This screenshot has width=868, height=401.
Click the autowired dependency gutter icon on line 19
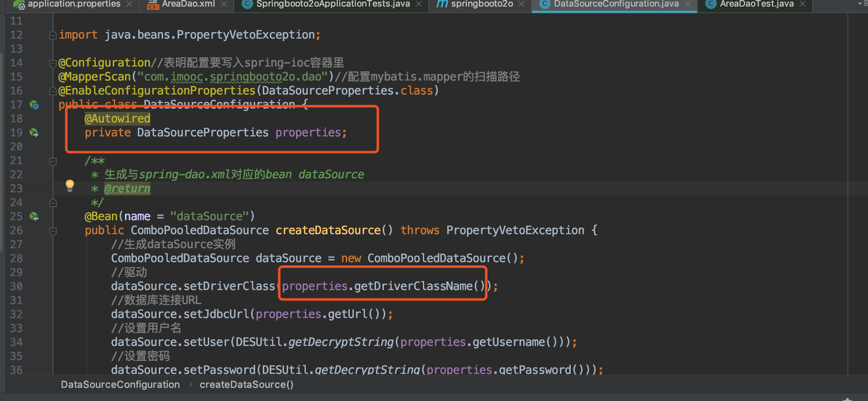34,133
